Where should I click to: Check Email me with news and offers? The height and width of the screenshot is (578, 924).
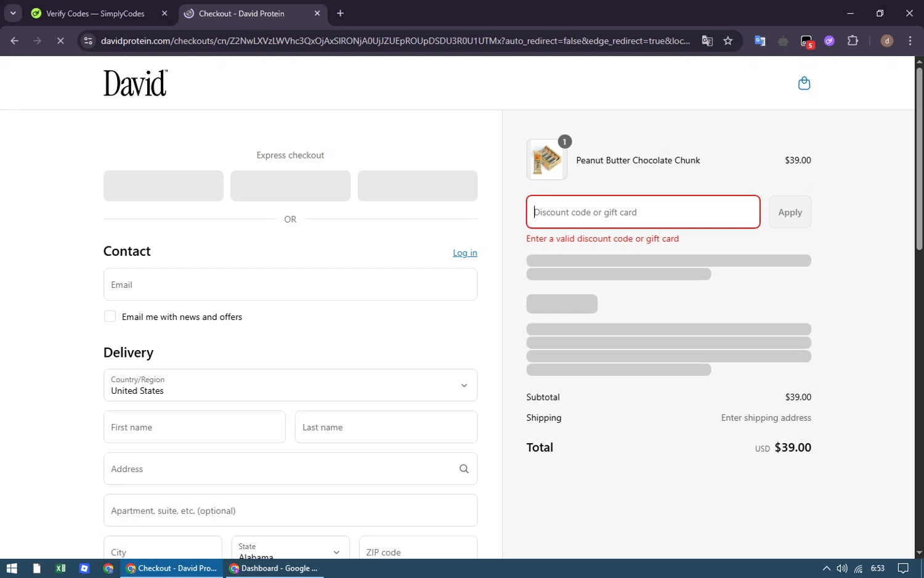pyautogui.click(x=110, y=316)
